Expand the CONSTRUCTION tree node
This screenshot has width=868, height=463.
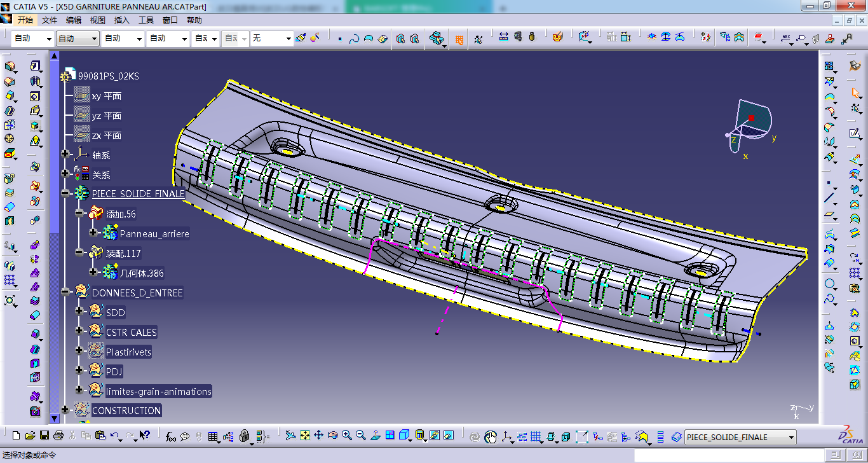65,410
